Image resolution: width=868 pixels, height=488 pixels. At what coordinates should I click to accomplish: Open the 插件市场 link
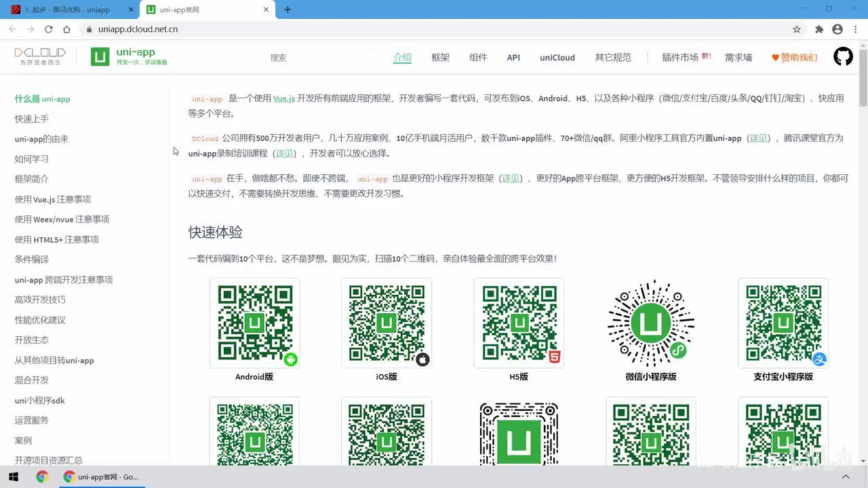(680, 58)
